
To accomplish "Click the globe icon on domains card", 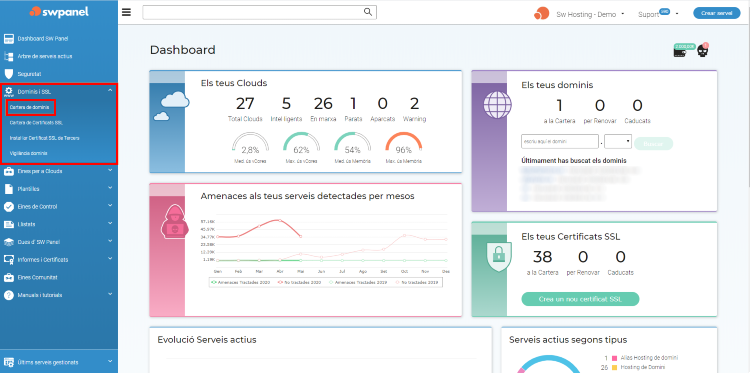I will (497, 105).
